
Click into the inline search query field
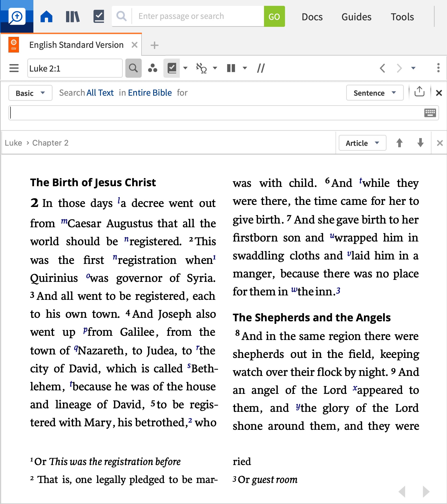point(216,113)
